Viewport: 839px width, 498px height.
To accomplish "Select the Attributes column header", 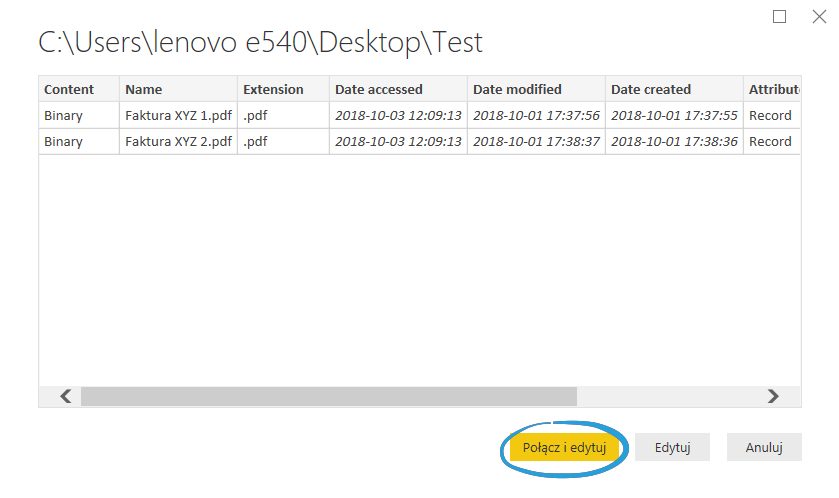I will click(x=773, y=89).
